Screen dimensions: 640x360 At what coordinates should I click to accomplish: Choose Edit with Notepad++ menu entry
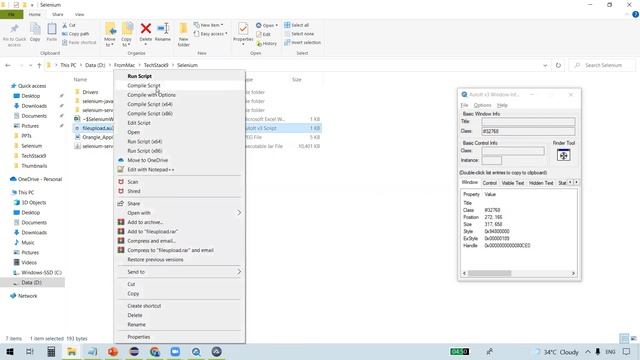click(x=180, y=169)
